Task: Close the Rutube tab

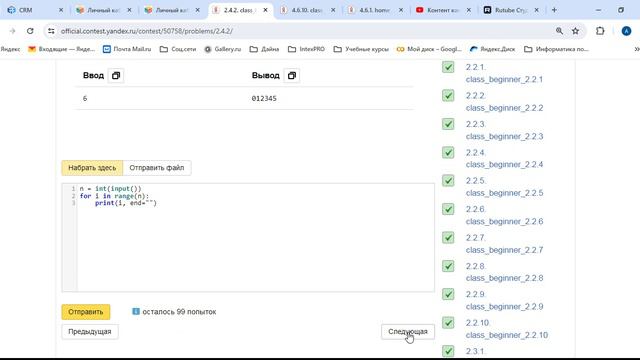Action: 537,10
